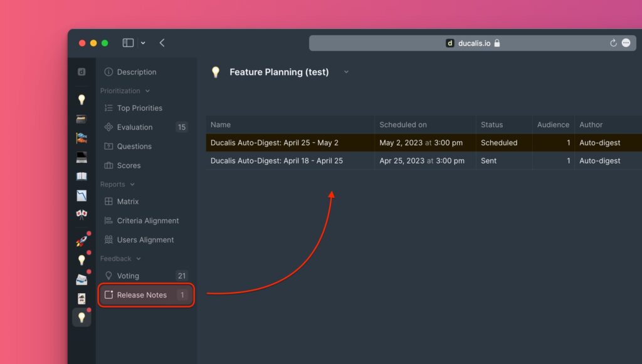642x364 pixels.
Task: Click the Audience column header
Action: (553, 125)
